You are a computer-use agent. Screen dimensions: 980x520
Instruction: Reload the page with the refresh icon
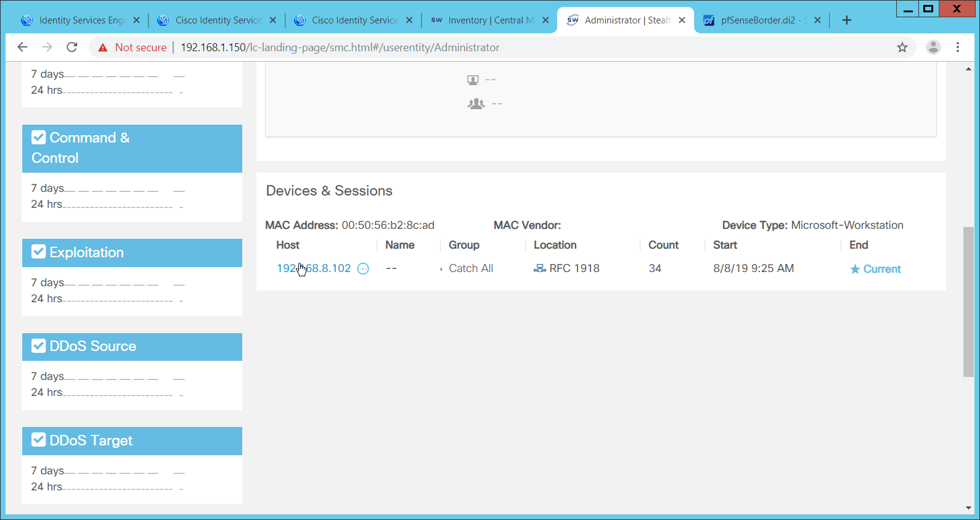[x=72, y=47]
